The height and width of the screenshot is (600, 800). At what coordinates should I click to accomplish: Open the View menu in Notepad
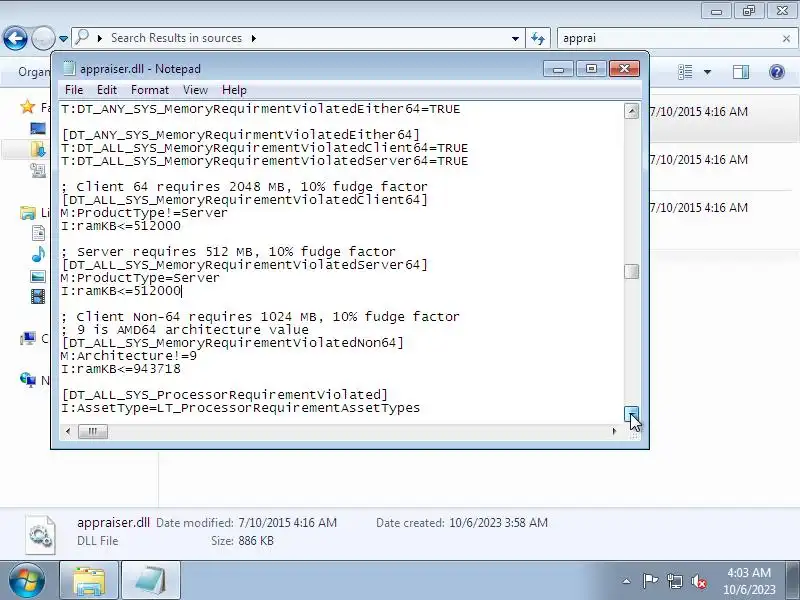pyautogui.click(x=195, y=90)
